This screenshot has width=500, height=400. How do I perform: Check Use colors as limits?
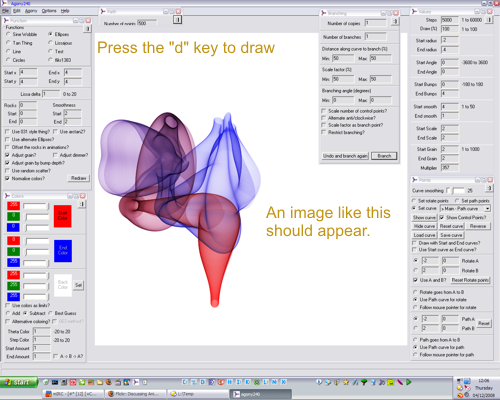[x=7, y=305]
